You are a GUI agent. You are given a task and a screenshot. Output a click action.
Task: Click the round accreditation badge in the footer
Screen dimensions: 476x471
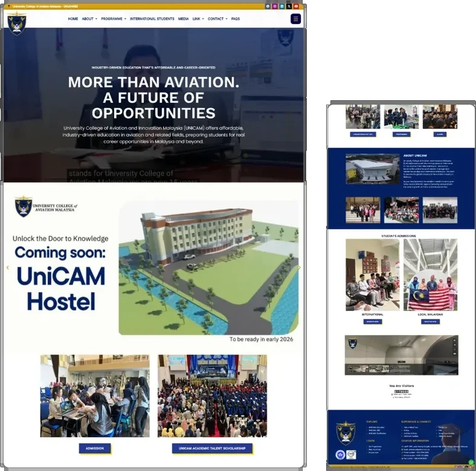[x=340, y=454]
